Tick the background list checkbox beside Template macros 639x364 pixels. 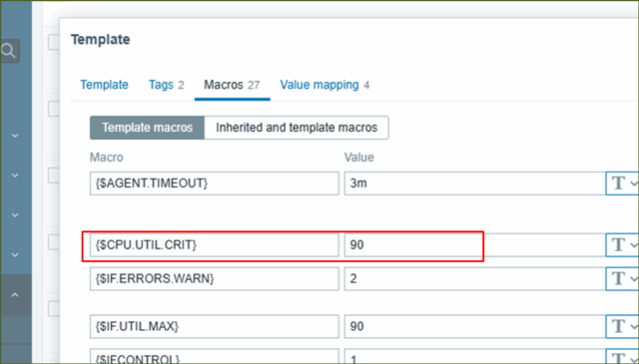point(53,109)
